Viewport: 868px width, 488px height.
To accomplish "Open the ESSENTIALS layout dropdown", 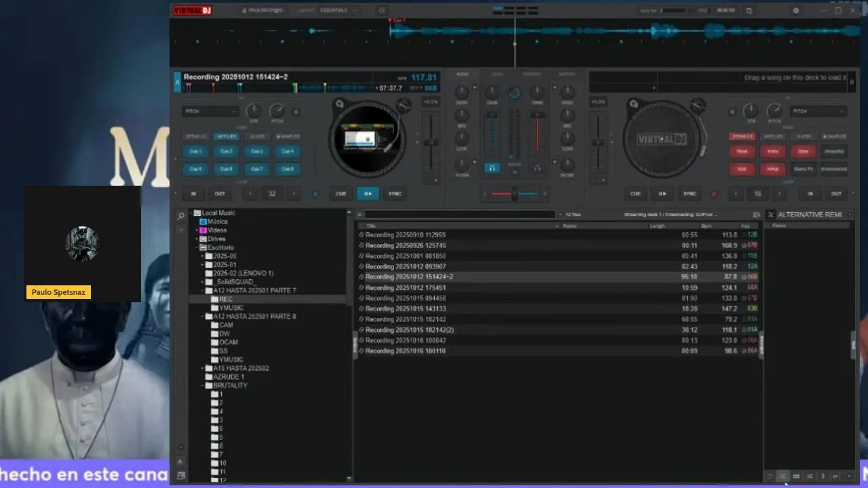I will (x=338, y=10).
